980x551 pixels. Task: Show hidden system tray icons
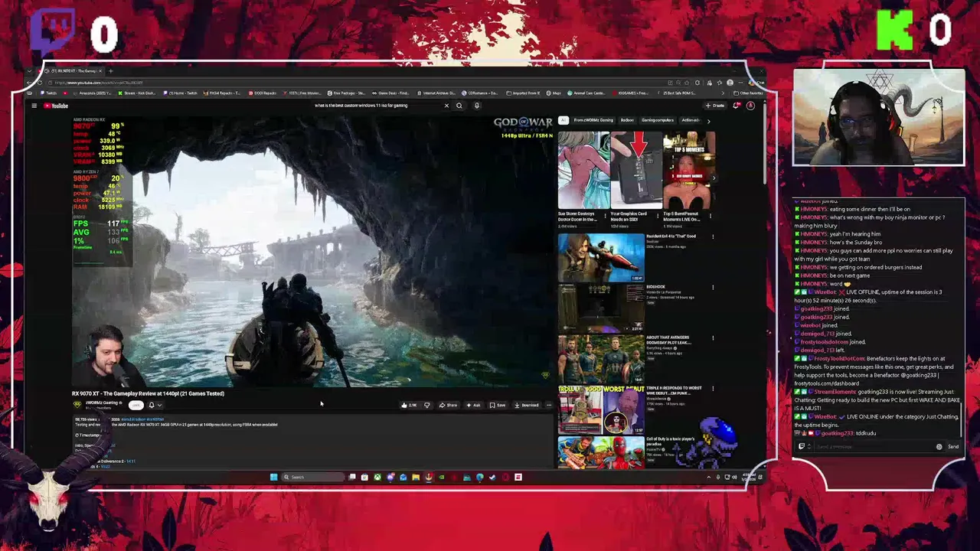click(x=708, y=477)
